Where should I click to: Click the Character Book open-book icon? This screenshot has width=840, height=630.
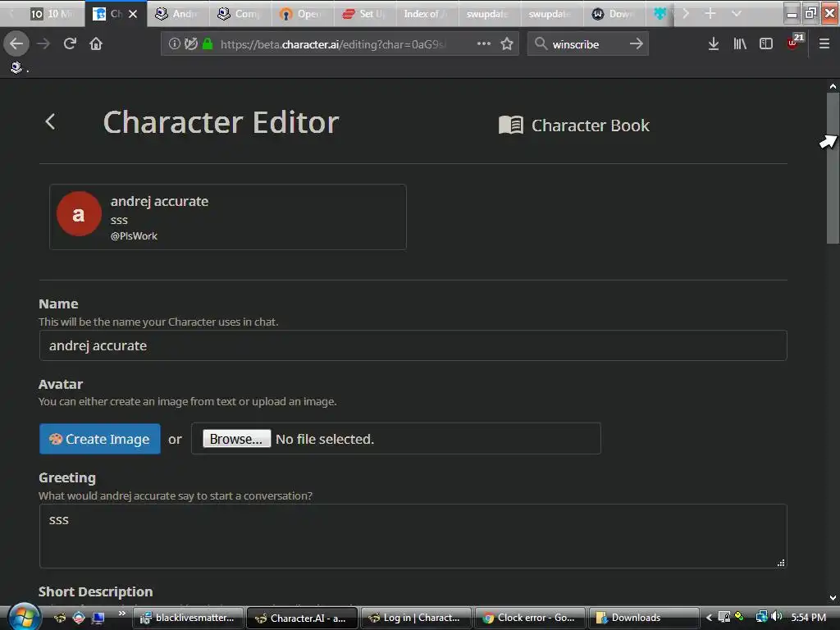coord(510,126)
